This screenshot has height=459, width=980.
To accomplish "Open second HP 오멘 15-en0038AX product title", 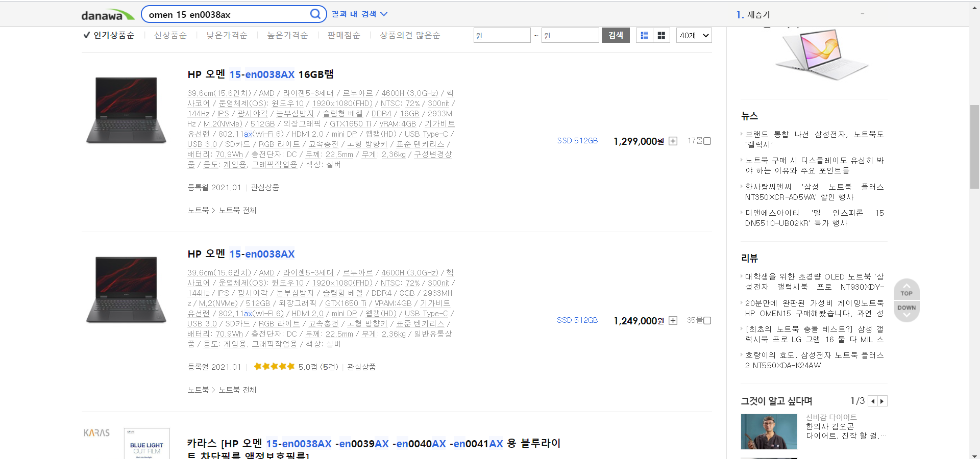I will tap(241, 254).
